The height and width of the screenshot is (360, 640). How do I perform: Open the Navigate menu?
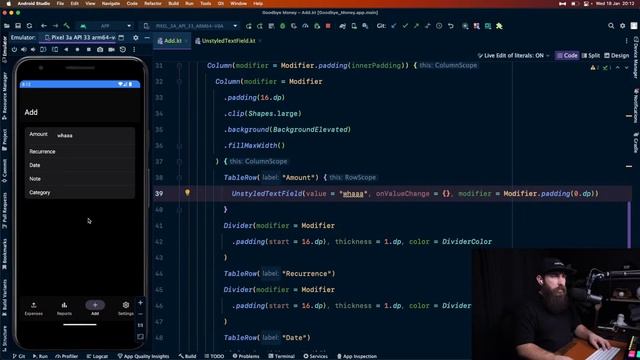pos(111,3)
